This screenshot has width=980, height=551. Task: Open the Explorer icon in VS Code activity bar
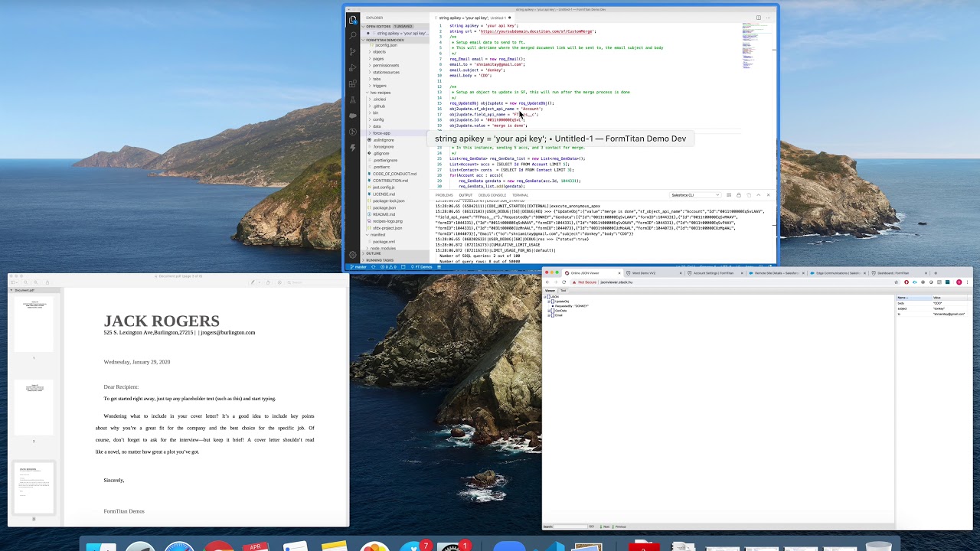pyautogui.click(x=352, y=20)
